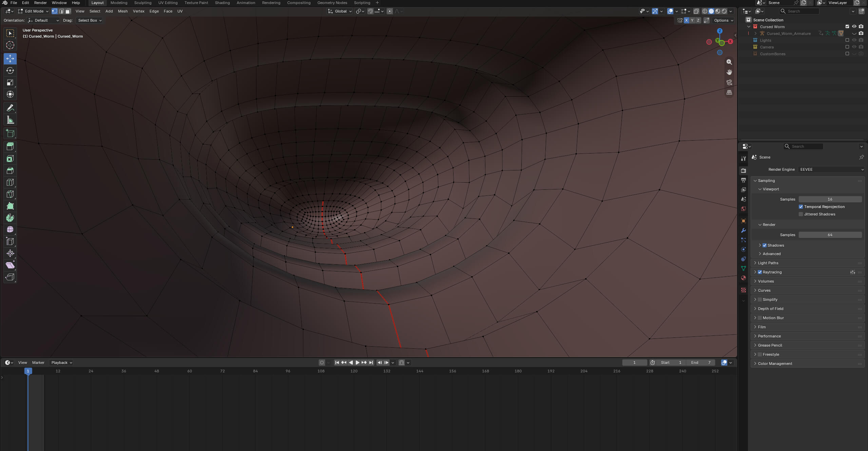Switch to the UV Editing workspace tab
Image resolution: width=868 pixels, height=451 pixels.
click(168, 3)
